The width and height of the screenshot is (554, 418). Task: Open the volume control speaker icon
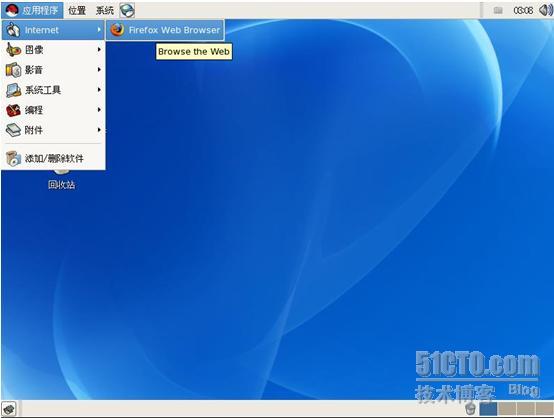(546, 10)
